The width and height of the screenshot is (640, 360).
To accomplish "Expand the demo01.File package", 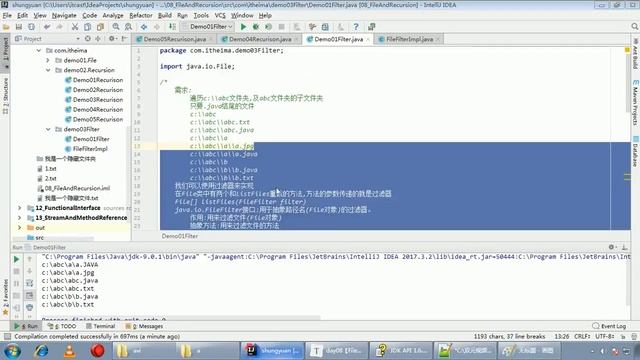I will [48, 60].
